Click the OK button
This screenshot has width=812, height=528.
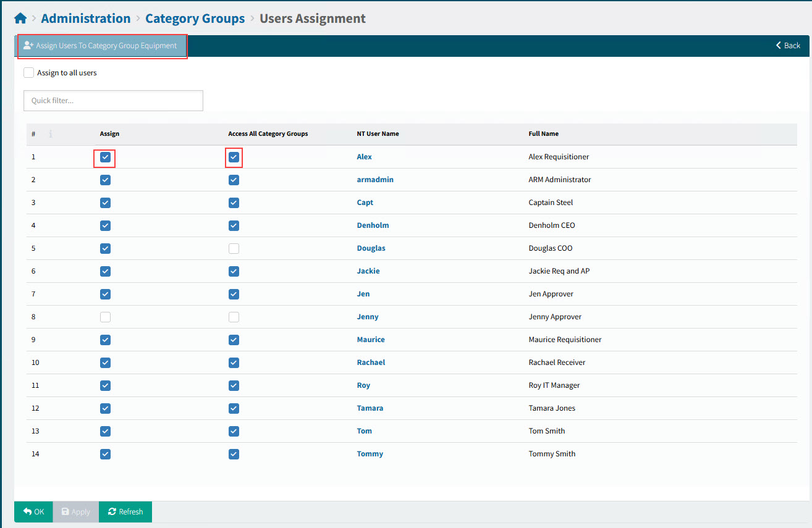(x=33, y=512)
